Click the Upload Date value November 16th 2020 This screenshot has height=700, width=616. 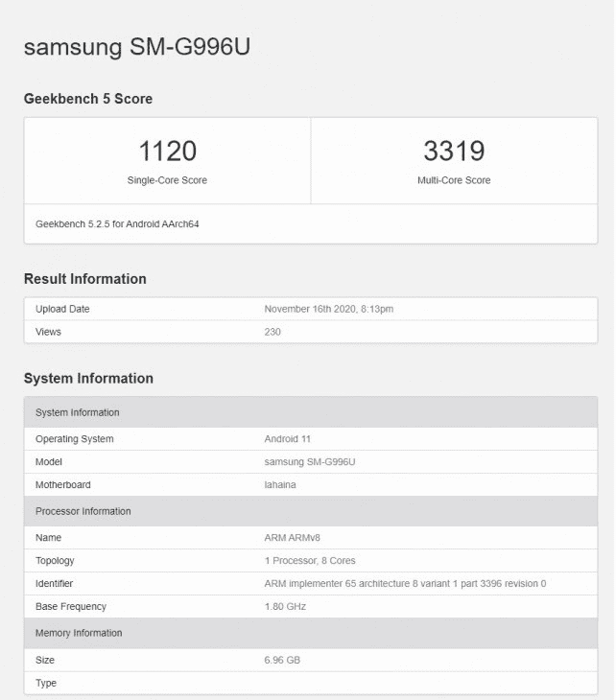coord(329,309)
